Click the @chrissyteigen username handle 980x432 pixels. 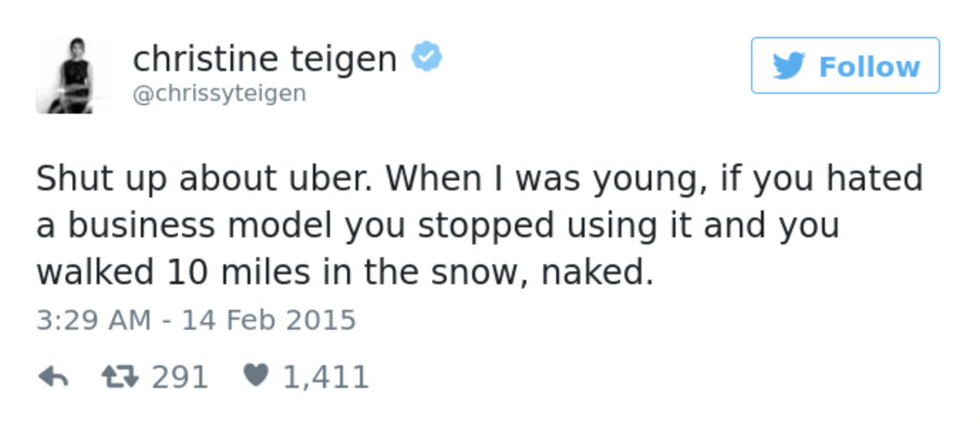pyautogui.click(x=218, y=92)
